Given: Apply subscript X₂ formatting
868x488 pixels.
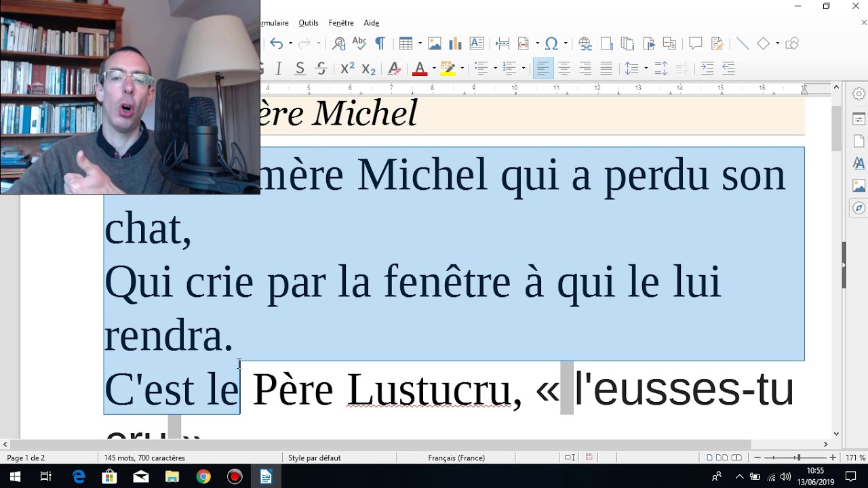Looking at the screenshot, I should pyautogui.click(x=368, y=68).
